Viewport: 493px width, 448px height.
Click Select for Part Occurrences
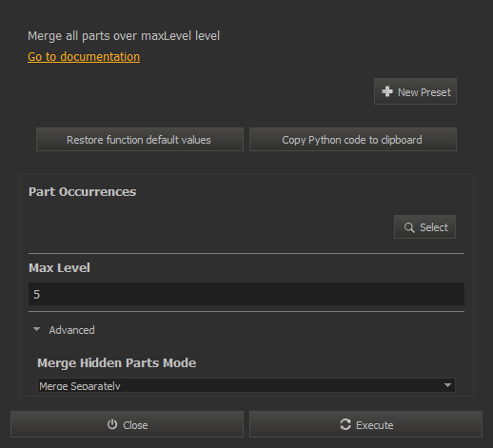tap(424, 227)
